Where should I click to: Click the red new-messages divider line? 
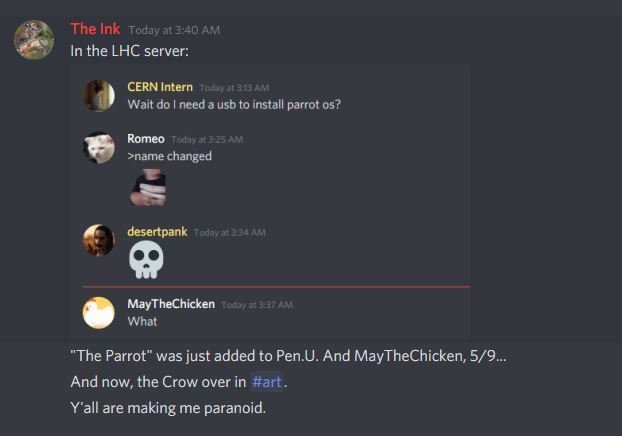point(276,286)
